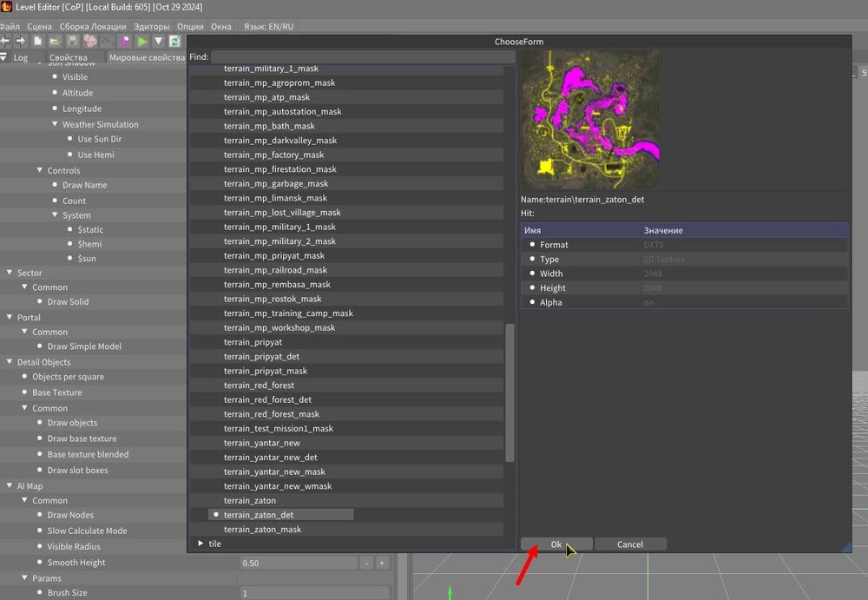The height and width of the screenshot is (600, 868).
Task: Click the Find search input field
Action: pyautogui.click(x=364, y=57)
